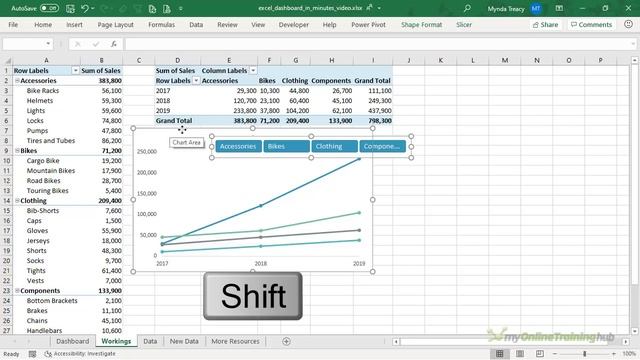
Task: Click the Mountain Bikes row label
Action: point(51,171)
